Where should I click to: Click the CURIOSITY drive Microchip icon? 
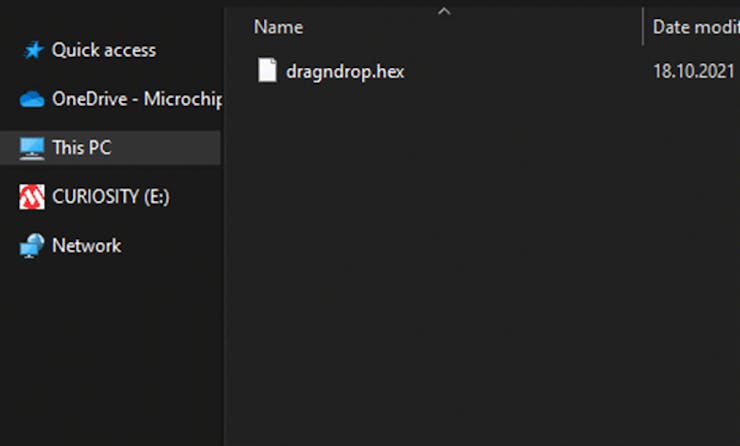(x=33, y=197)
